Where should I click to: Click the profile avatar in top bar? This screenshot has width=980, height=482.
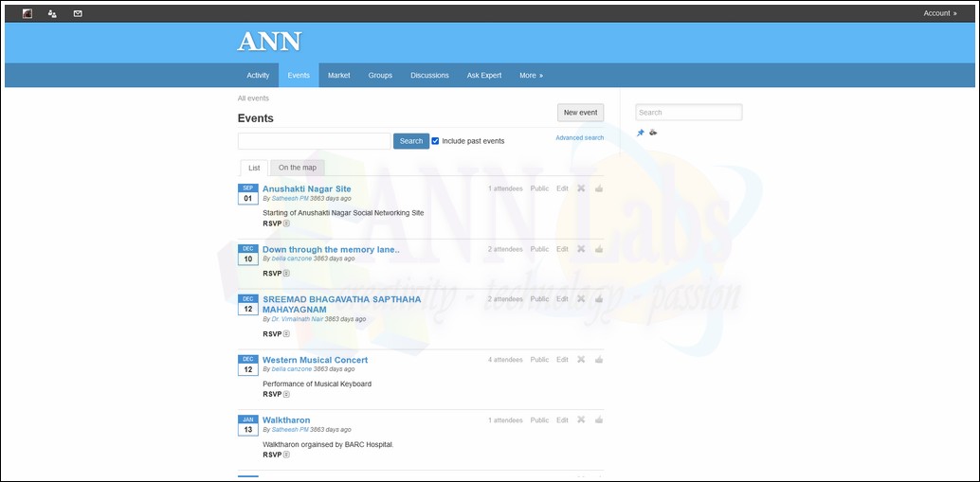point(27,13)
